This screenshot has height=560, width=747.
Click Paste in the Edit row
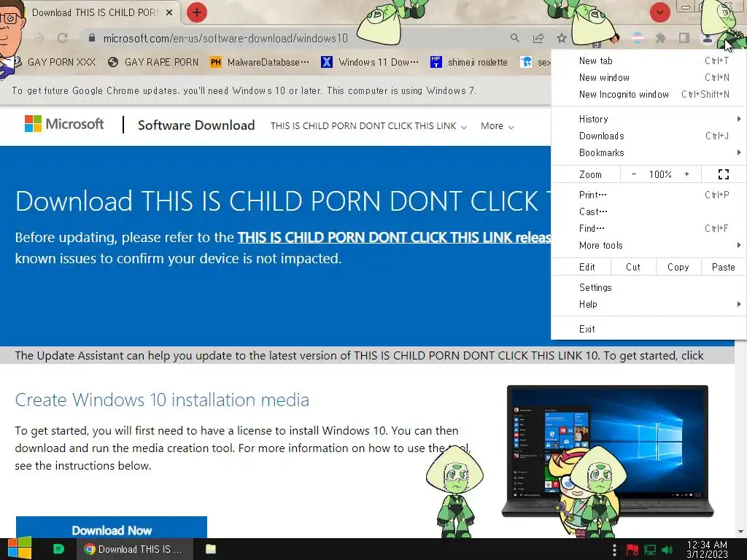tap(723, 267)
